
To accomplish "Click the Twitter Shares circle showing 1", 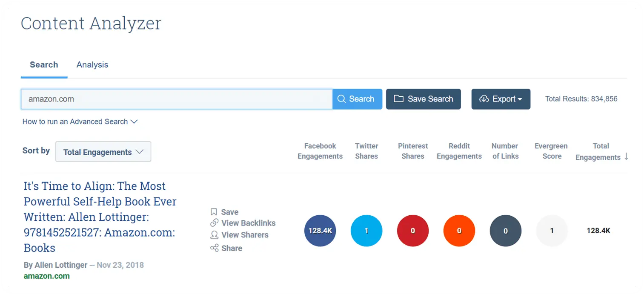I will tap(366, 231).
